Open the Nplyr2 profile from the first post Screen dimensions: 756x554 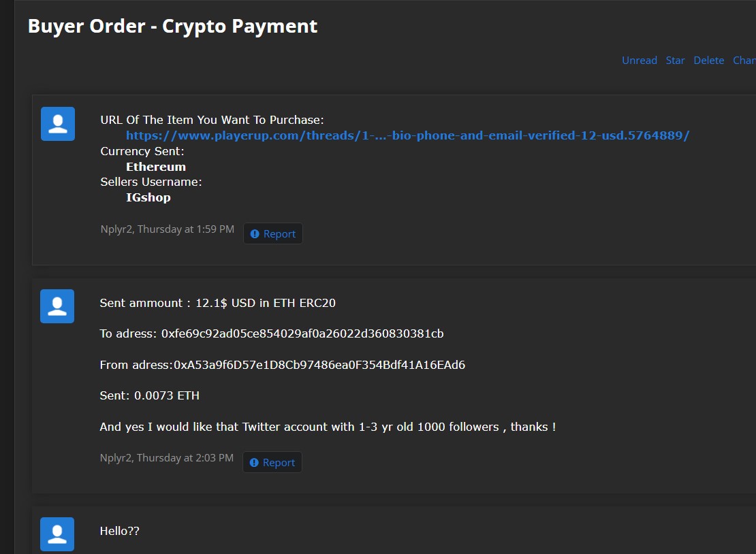pyautogui.click(x=116, y=229)
